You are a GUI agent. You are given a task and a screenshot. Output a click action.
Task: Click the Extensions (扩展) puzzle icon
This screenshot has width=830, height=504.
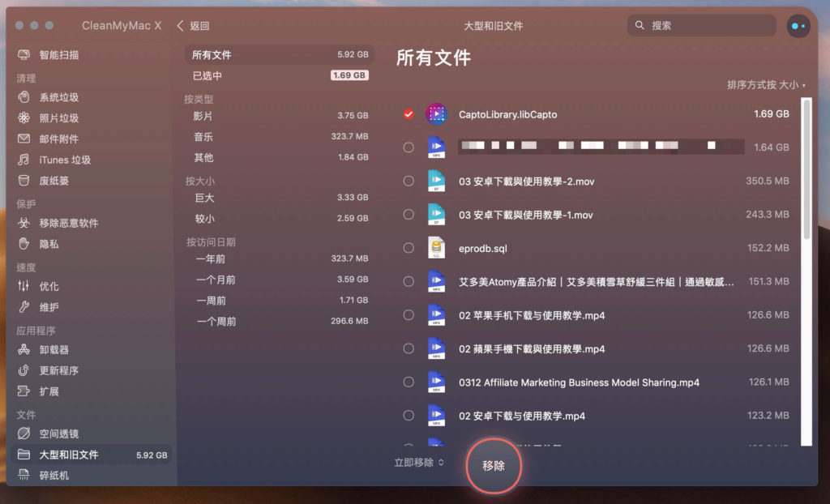point(24,391)
